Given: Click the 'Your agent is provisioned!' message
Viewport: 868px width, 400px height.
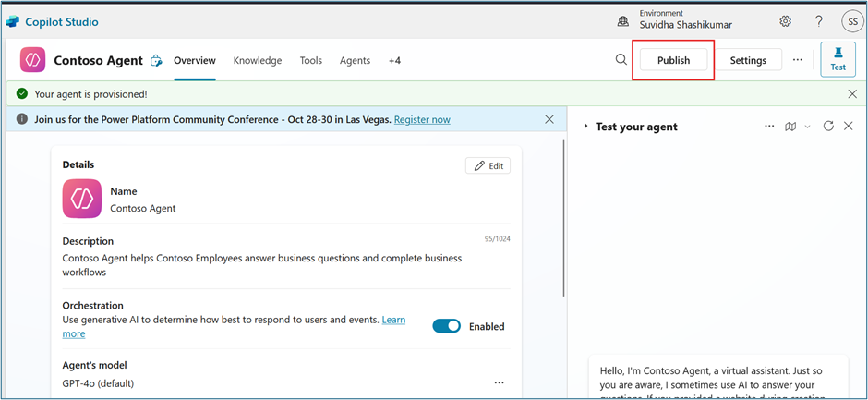Looking at the screenshot, I should [90, 94].
